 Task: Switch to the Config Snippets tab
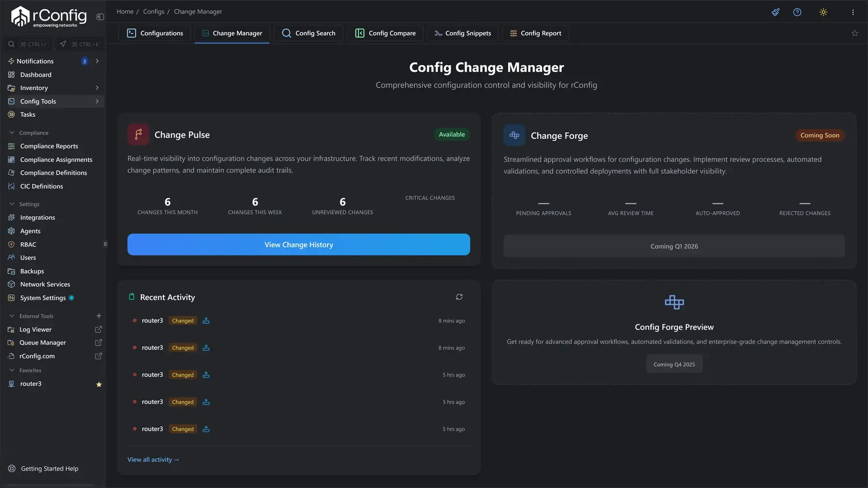point(462,33)
